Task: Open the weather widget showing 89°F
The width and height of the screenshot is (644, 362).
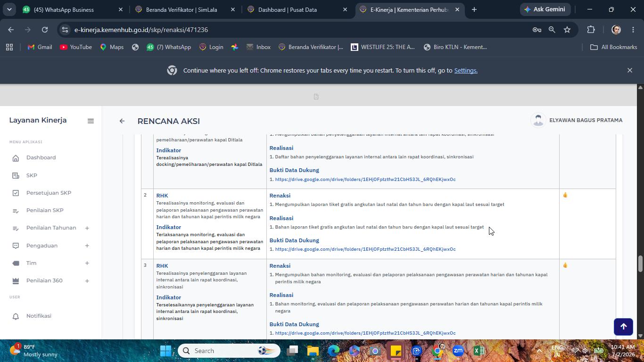Action: pyautogui.click(x=35, y=351)
